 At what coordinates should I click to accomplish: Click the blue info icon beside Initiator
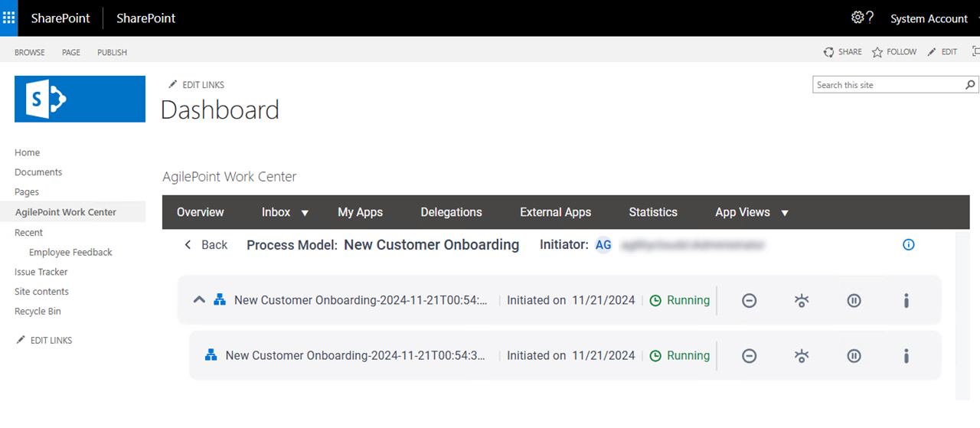pyautogui.click(x=909, y=245)
